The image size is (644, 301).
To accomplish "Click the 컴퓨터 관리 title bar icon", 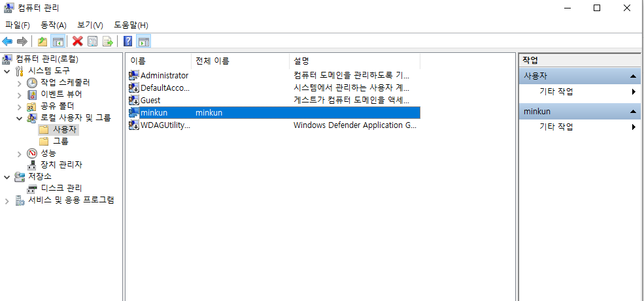I will pos(8,7).
